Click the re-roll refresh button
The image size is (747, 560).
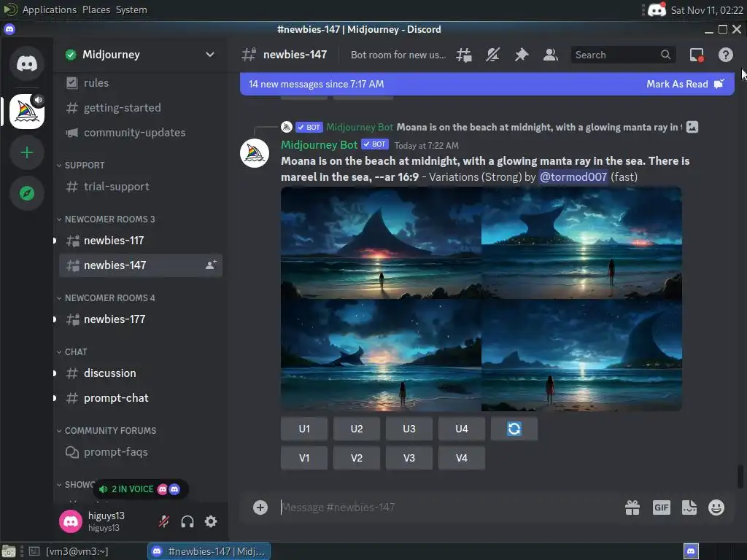514,429
